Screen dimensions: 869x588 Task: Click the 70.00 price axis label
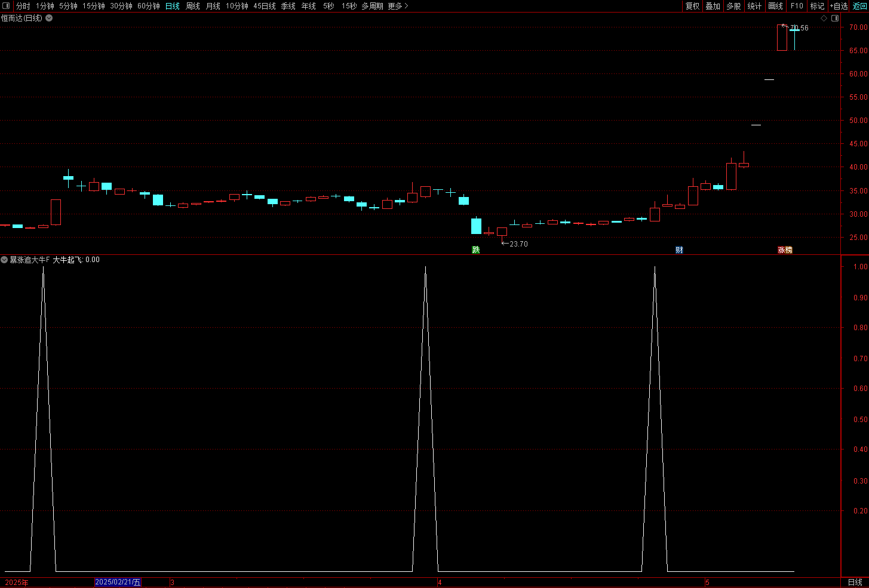pos(858,27)
